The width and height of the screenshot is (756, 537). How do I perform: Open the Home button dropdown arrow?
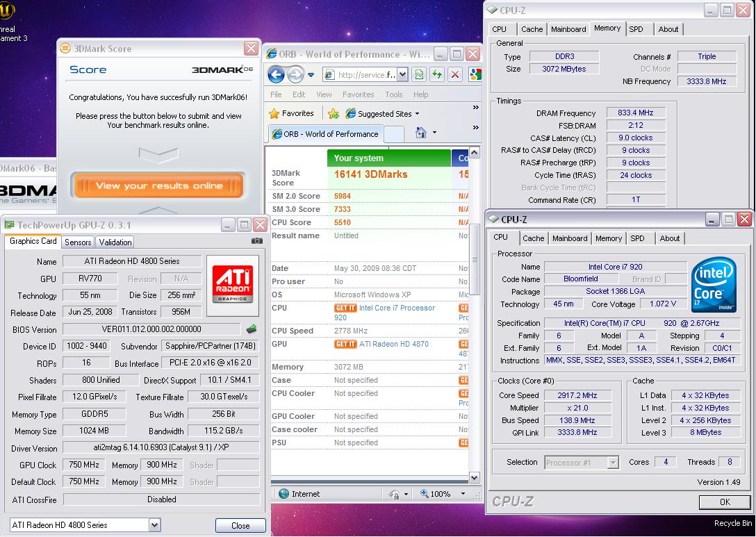(434, 133)
